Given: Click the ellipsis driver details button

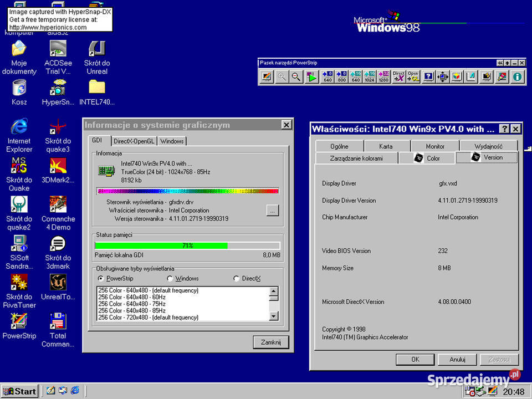Looking at the screenshot, I should pyautogui.click(x=273, y=211).
